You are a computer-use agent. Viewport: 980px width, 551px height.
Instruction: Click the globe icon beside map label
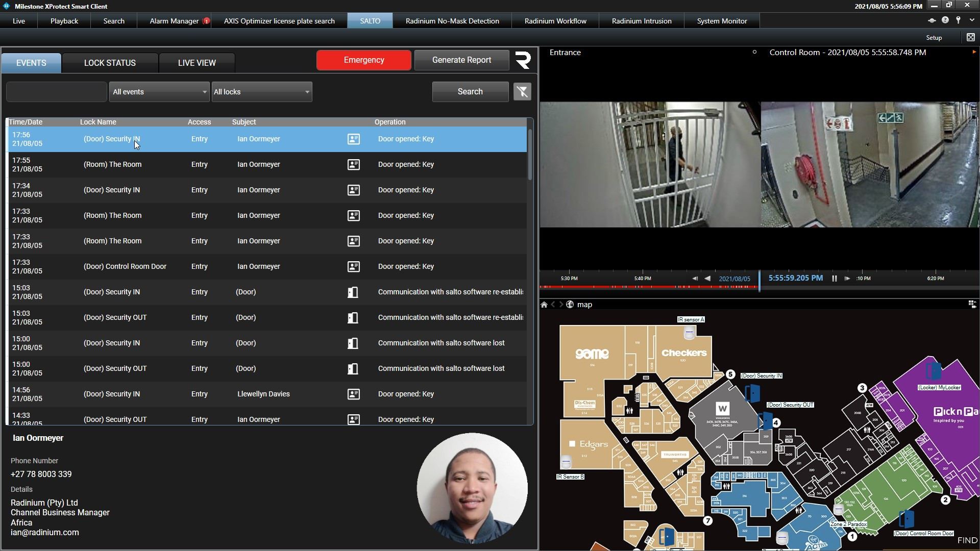[570, 305]
